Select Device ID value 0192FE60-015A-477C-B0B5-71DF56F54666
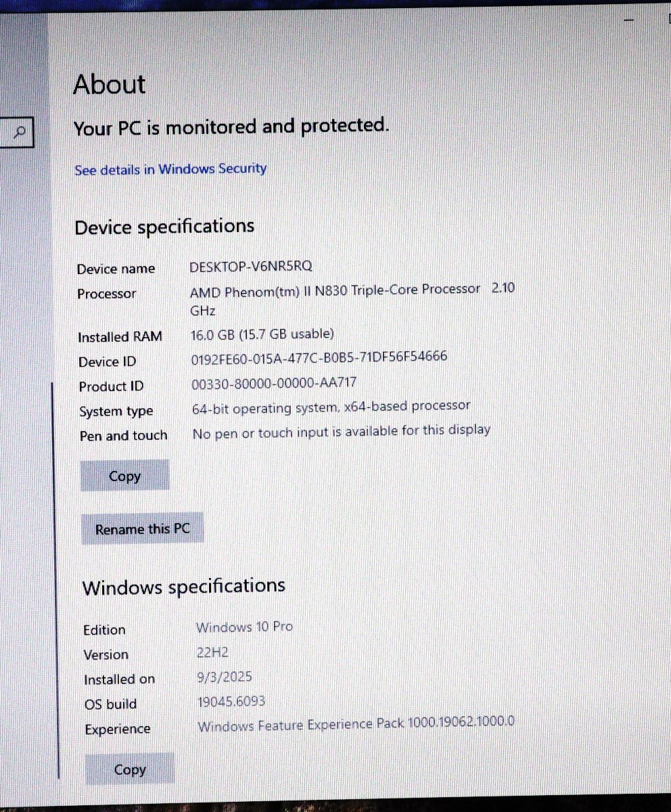 (319, 357)
